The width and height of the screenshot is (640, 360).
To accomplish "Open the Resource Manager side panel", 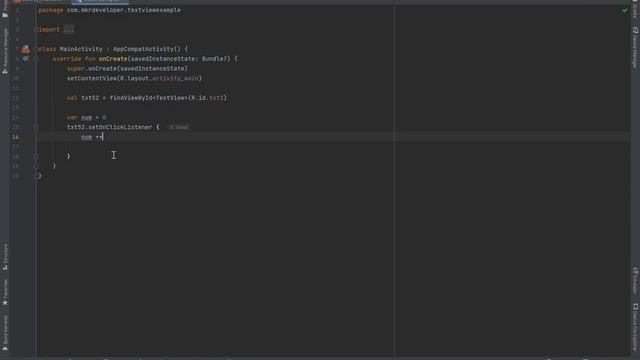I will pos(5,51).
